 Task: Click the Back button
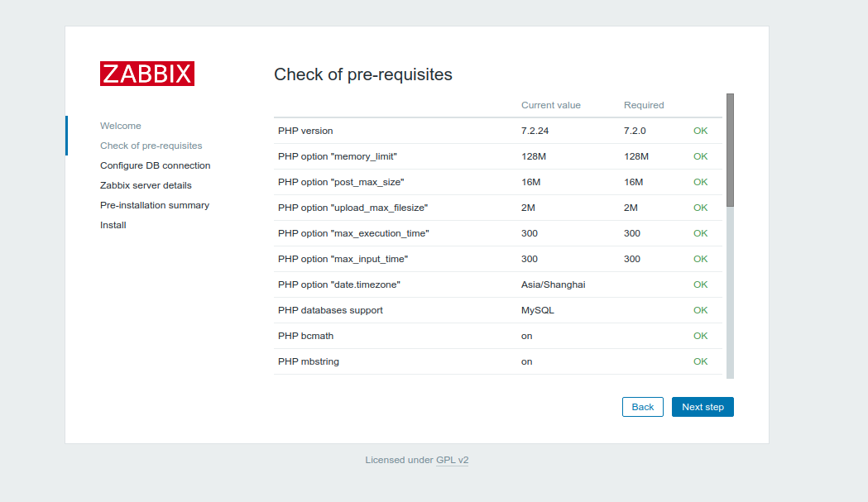click(643, 407)
